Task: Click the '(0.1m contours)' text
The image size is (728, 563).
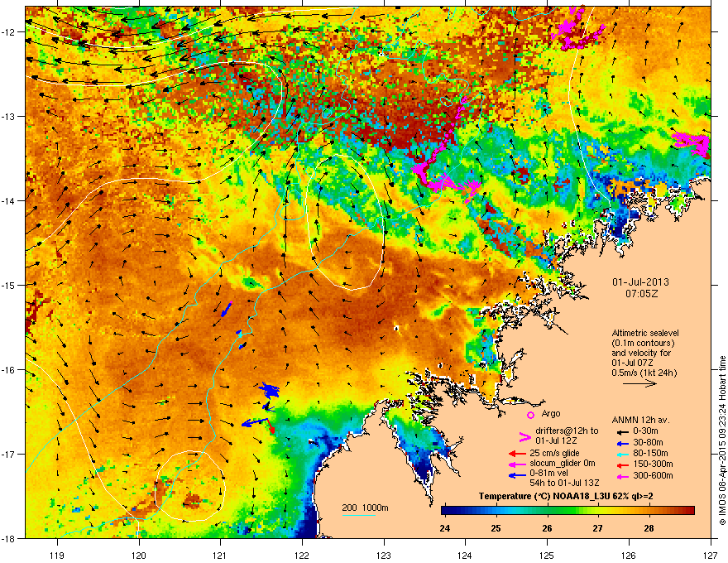Action: tap(643, 344)
